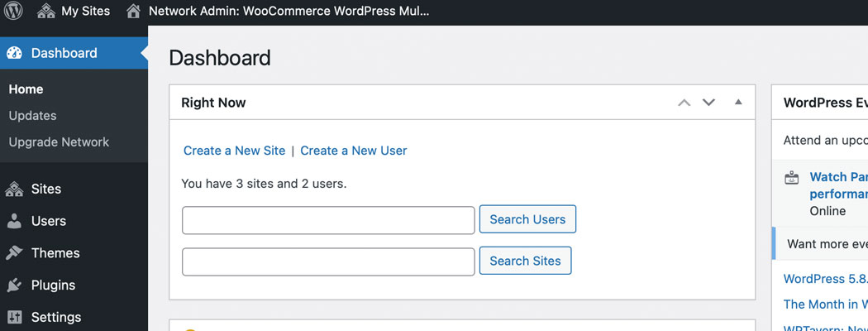The height and width of the screenshot is (331, 868).
Task: Open The Month in WordPress link
Action: pos(825,305)
